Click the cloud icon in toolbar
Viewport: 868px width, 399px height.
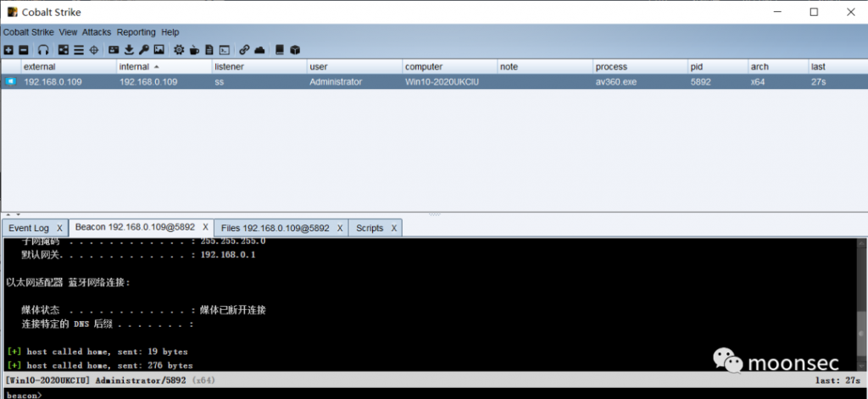pos(259,50)
